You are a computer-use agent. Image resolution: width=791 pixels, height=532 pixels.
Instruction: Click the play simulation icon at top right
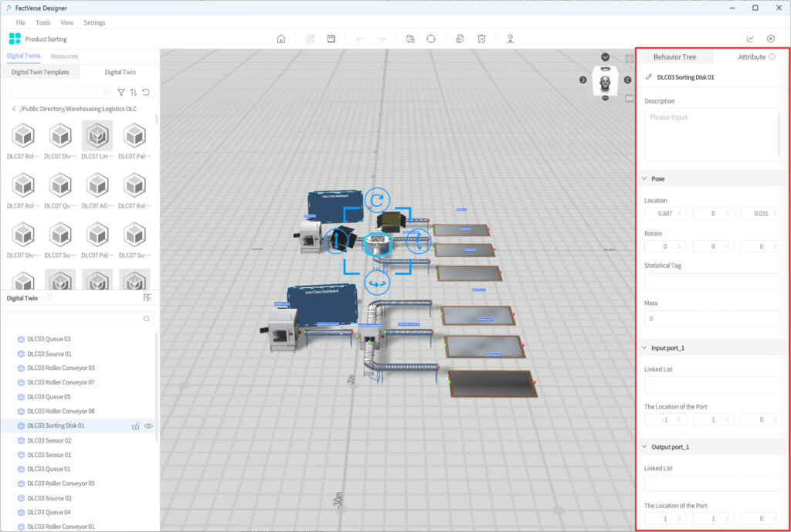tap(771, 39)
